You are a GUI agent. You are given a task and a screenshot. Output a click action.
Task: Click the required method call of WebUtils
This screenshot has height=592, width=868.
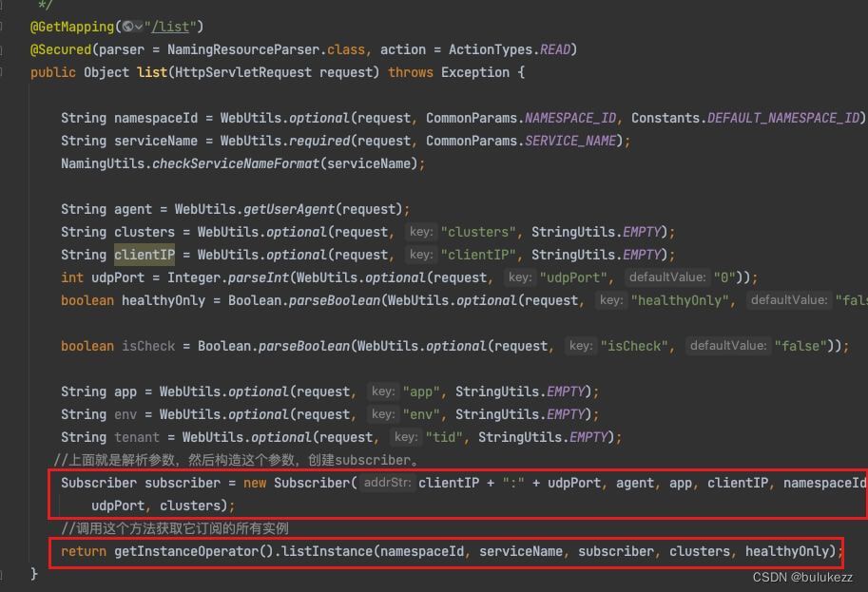pyautogui.click(x=319, y=141)
